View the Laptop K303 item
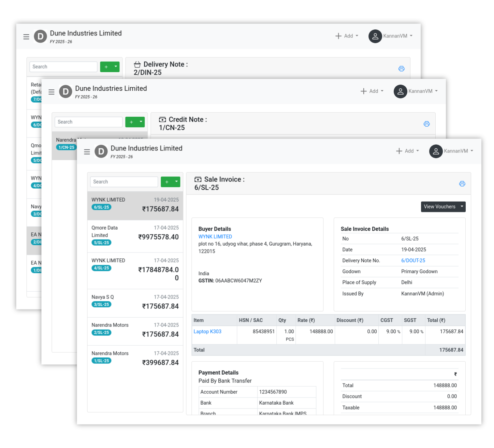The image size is (494, 448). point(207,331)
